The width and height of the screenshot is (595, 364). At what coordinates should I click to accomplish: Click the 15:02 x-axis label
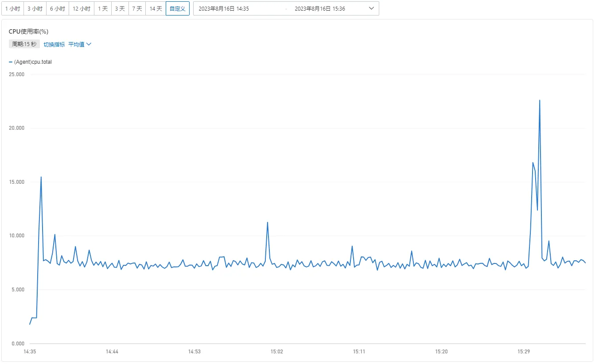pyautogui.click(x=277, y=352)
